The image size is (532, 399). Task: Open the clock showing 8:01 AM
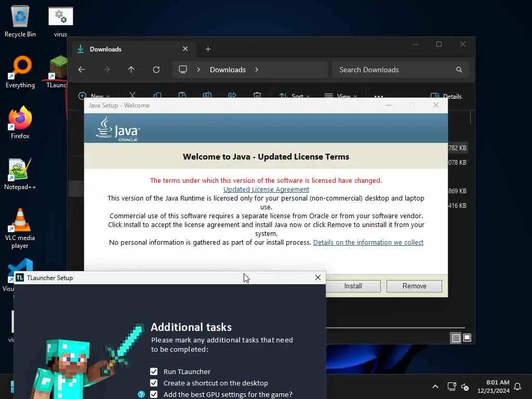click(494, 387)
